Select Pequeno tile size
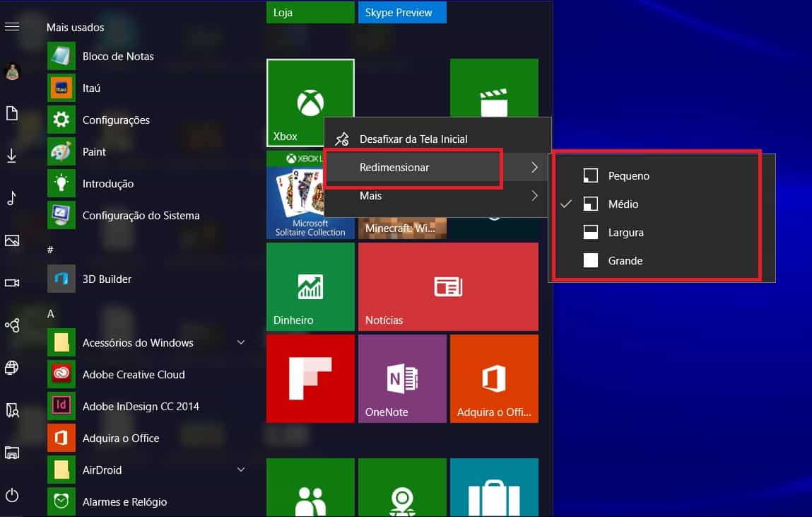Screen dimensions: 812x517 pyautogui.click(x=661, y=175)
